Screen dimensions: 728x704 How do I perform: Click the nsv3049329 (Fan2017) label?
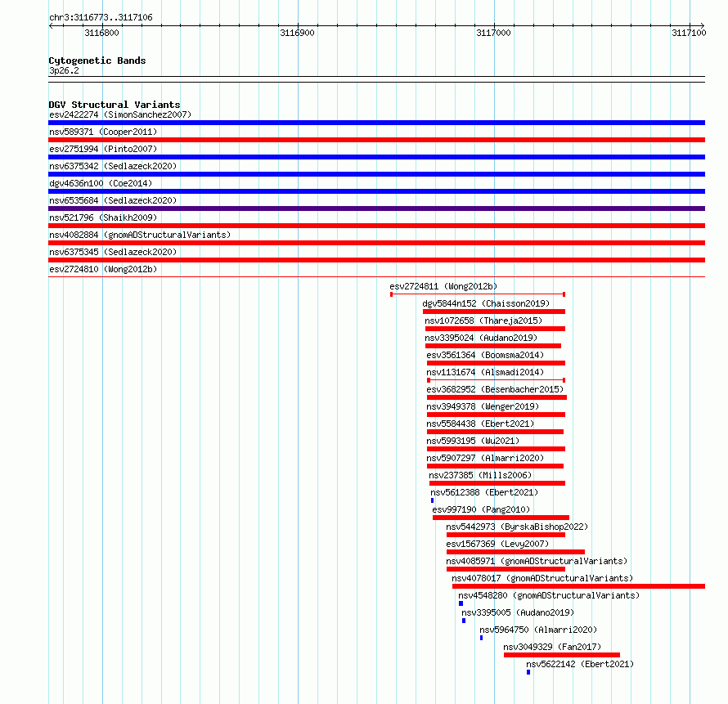[552, 647]
